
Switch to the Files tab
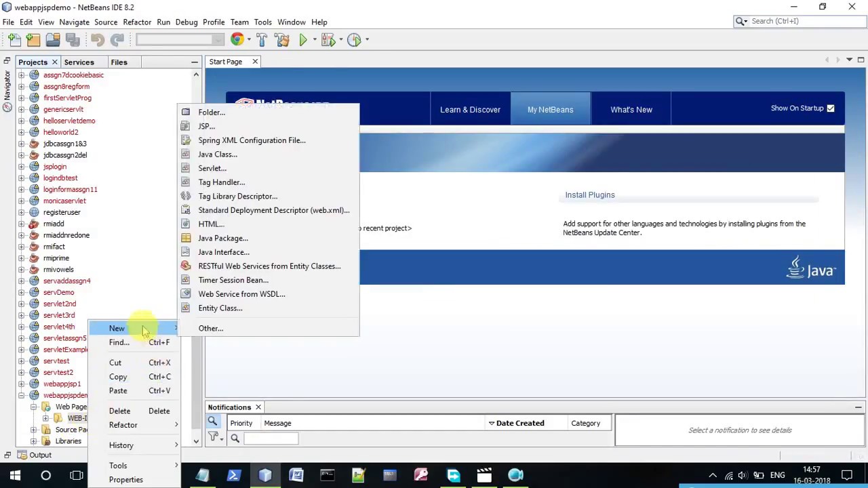click(119, 62)
